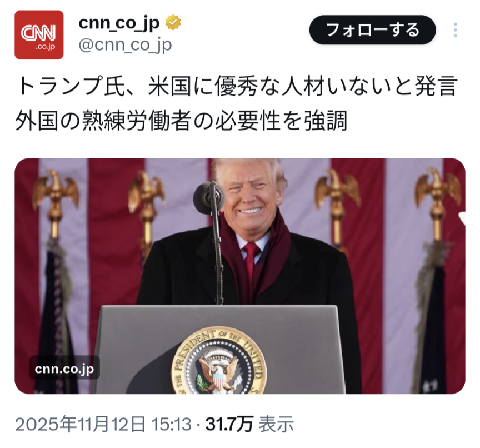Click the フォローする follow button
This screenshot has width=480, height=448.
point(373,29)
